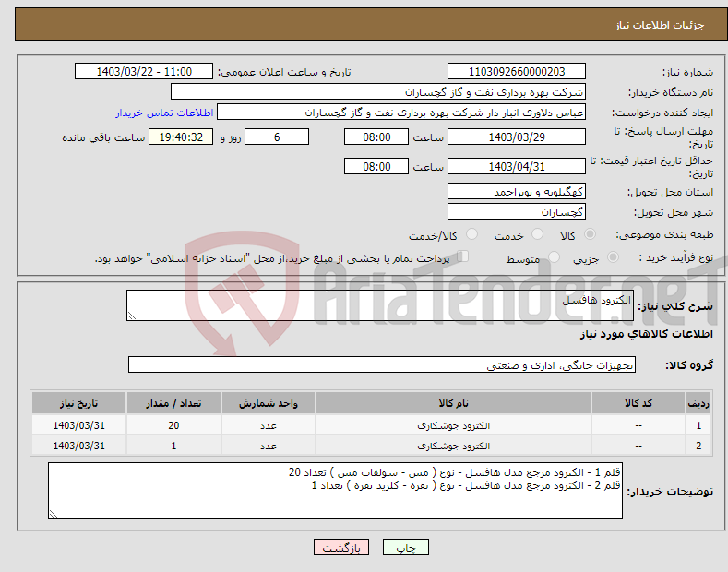The image size is (728, 572).
Task: Click the کد کالا column header
Action: pyautogui.click(x=638, y=403)
